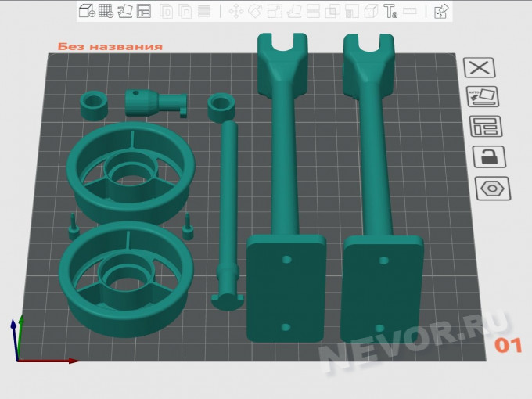Click the greyed Paste icon marked P
The width and height of the screenshot is (532, 399).
point(185,11)
